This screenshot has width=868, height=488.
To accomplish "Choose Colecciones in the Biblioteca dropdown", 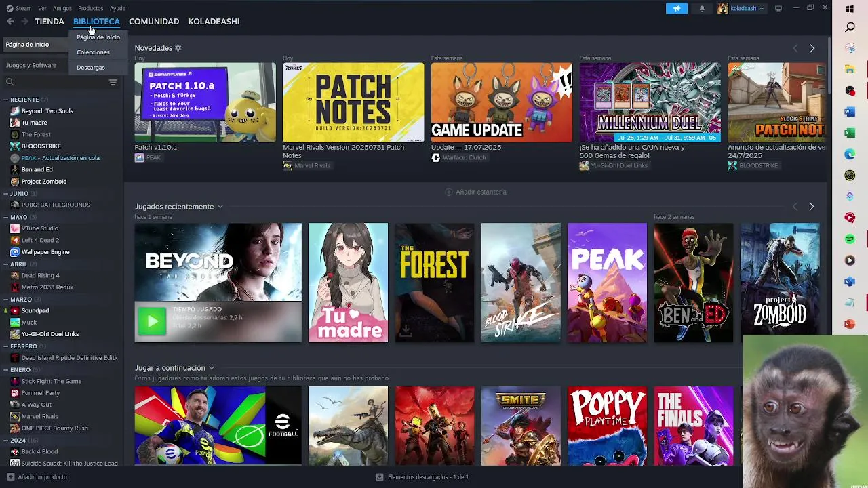I will point(93,52).
